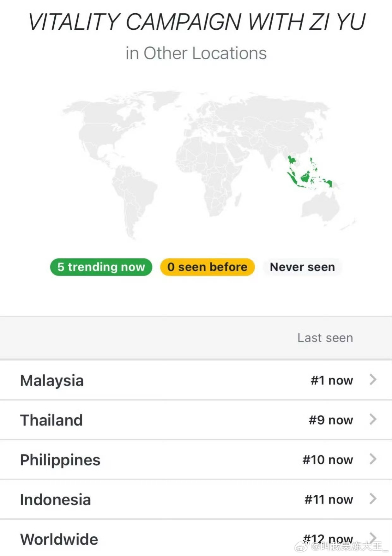Screen dimensions: 392x556
Task: Open the Philippines row chevron arrow
Action: click(x=373, y=459)
